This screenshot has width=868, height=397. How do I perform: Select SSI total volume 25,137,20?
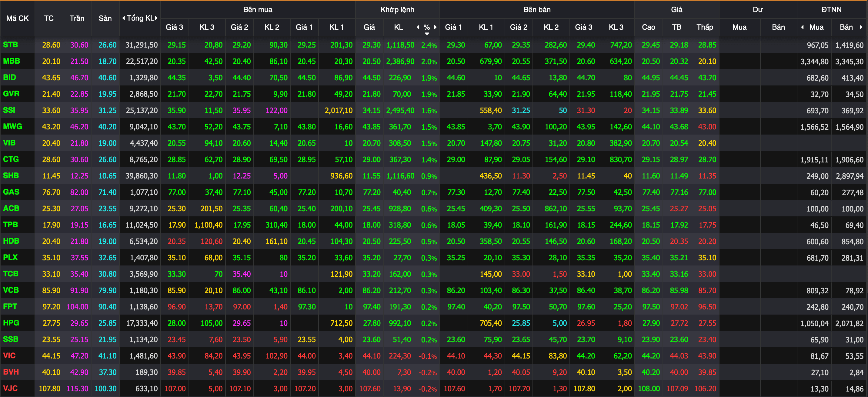[x=142, y=111]
